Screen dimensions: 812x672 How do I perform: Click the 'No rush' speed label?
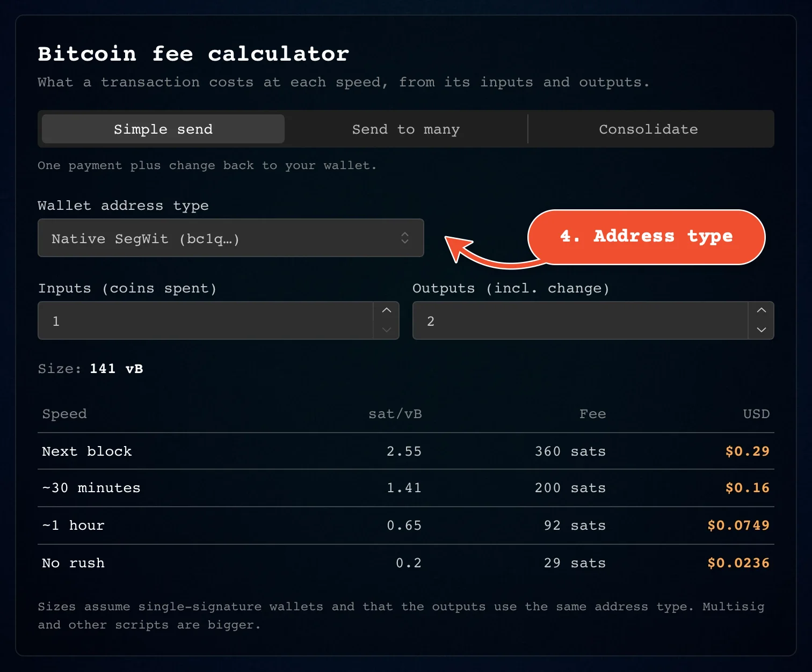[73, 563]
